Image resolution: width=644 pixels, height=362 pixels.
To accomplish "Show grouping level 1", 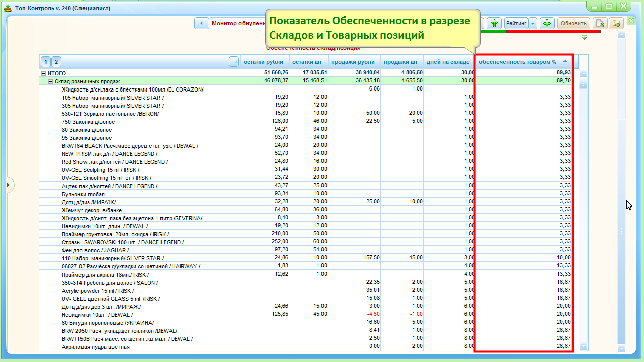I will point(46,62).
